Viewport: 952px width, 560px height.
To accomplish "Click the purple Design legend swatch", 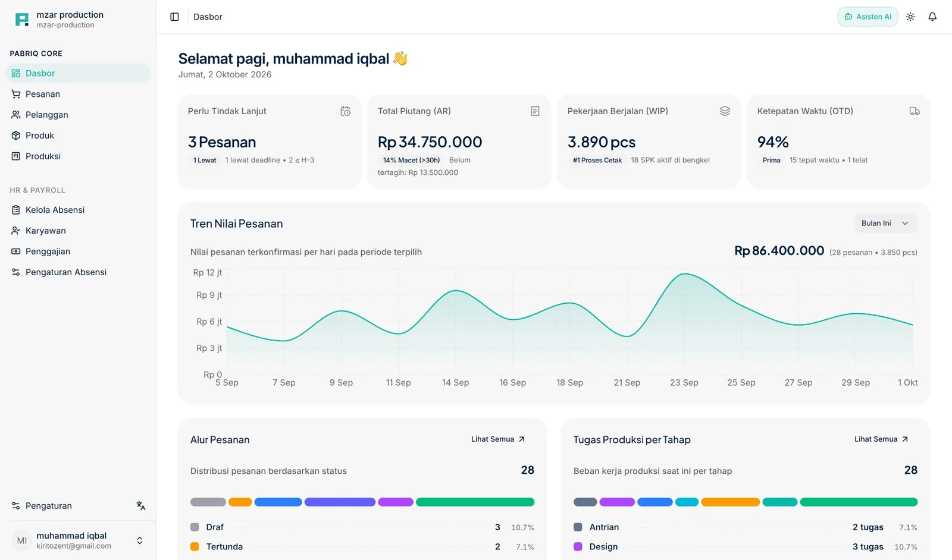I will coord(578,547).
